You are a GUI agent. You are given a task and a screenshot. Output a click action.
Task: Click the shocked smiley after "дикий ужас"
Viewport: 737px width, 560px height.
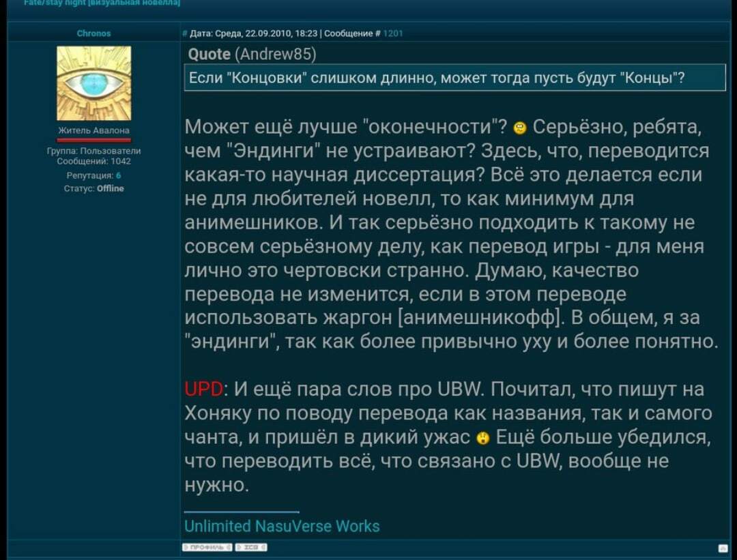pos(483,438)
